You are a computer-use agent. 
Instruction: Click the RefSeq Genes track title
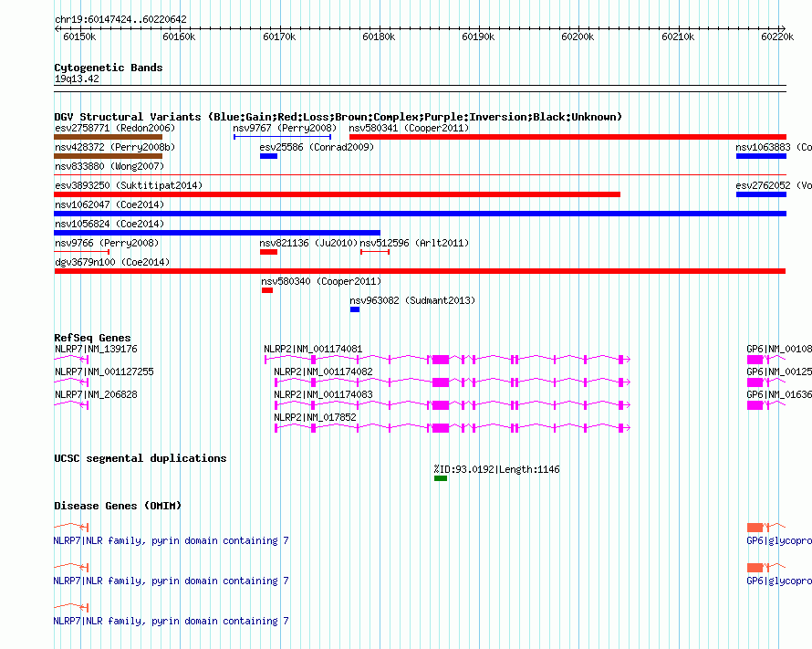92,338
